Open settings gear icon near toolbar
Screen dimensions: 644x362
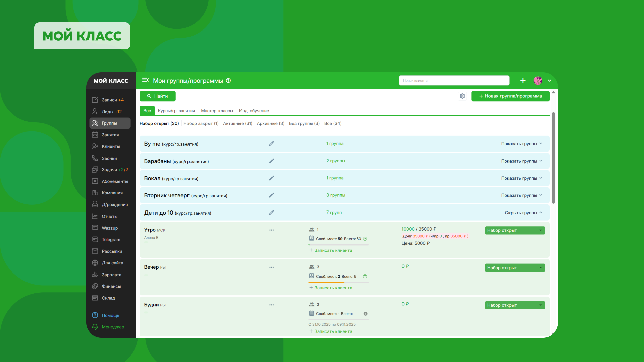[462, 96]
